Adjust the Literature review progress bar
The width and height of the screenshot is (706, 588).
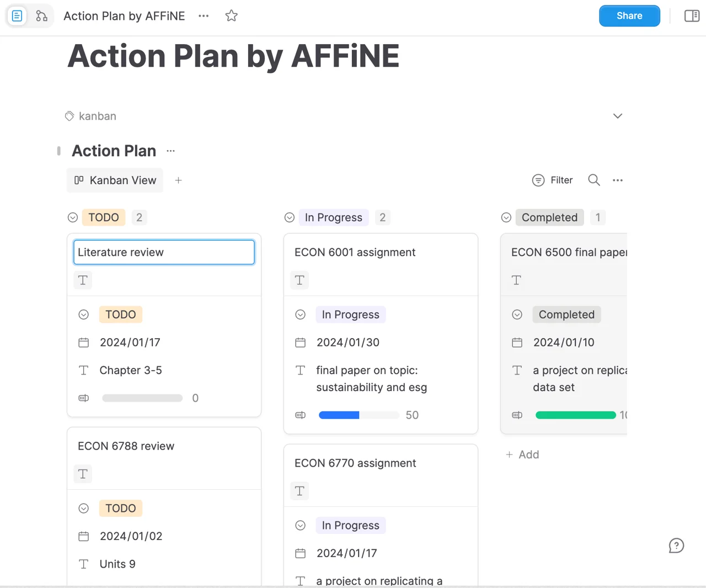142,398
